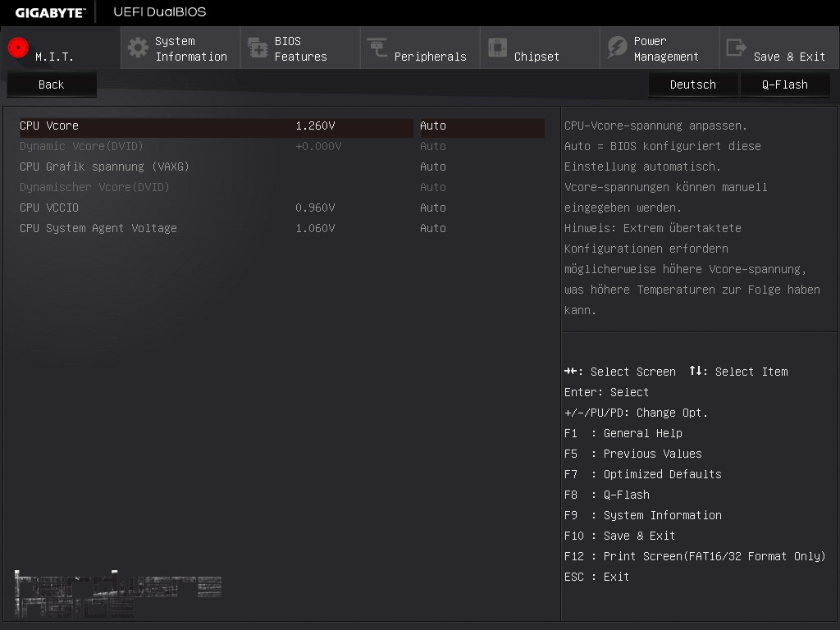Screen dimensions: 840x630
Task: Click the GIGABYTE logo
Action: (50, 13)
